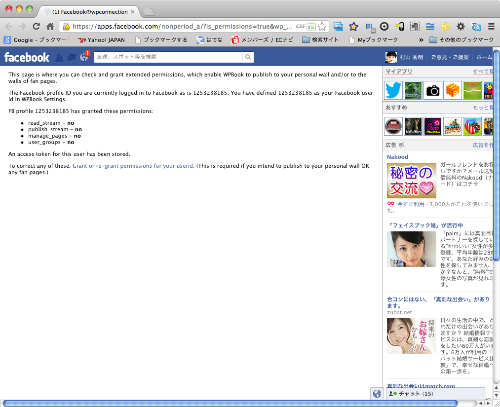This screenshot has width=500, height=407.
Task: Reload the current page
Action: pos(36,26)
